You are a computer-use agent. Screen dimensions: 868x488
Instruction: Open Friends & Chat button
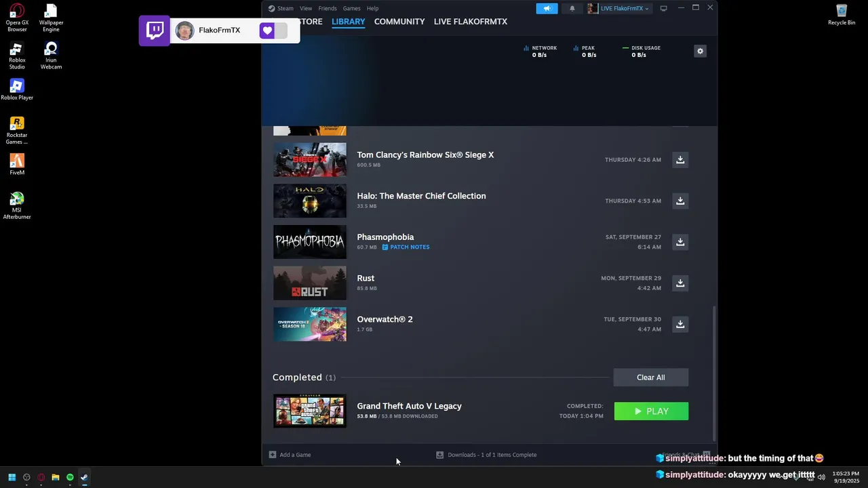(686, 455)
